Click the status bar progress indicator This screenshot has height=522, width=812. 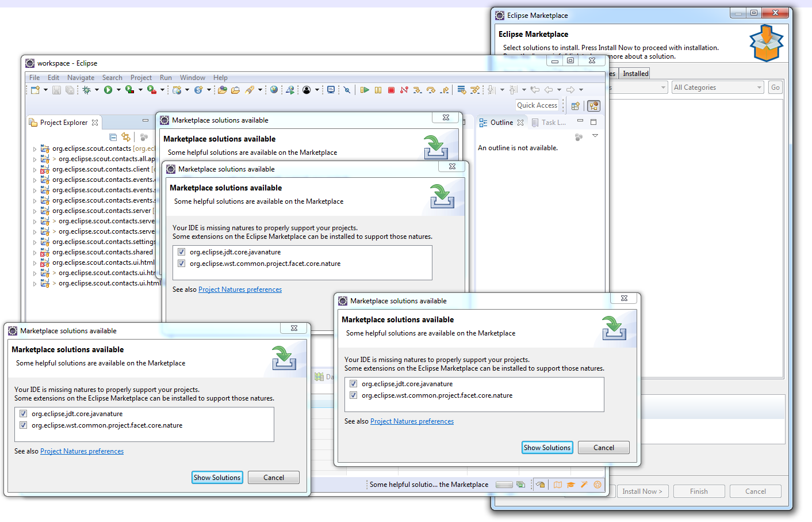click(504, 485)
